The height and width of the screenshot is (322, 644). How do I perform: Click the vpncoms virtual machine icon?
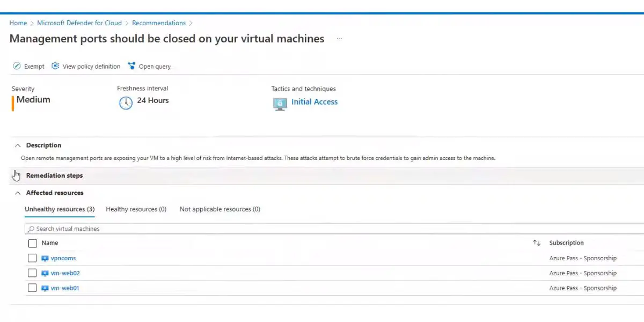point(45,258)
